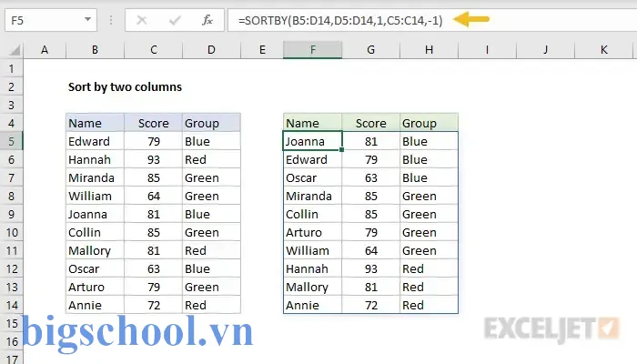
Task: Click the fill handle of cell F5
Action: point(341,149)
